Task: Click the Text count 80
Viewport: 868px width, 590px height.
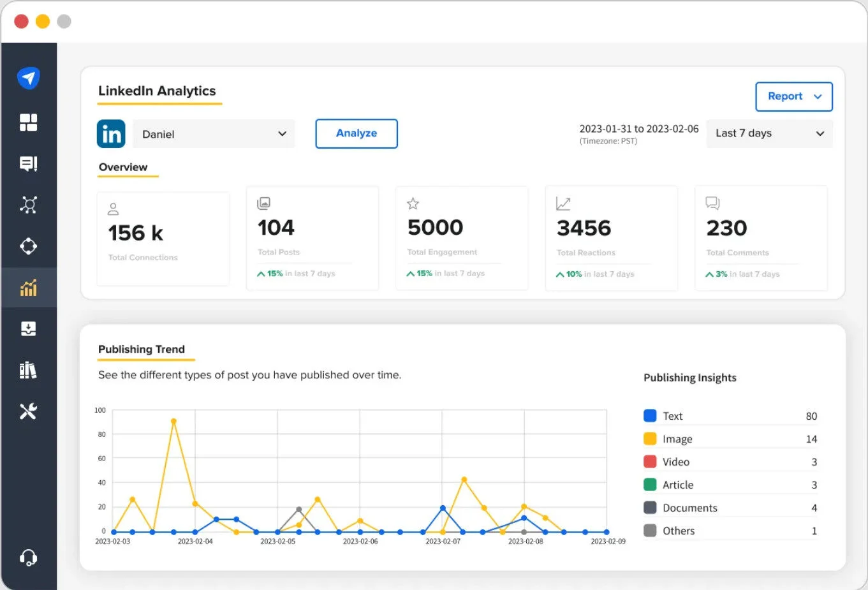Action: pyautogui.click(x=811, y=416)
